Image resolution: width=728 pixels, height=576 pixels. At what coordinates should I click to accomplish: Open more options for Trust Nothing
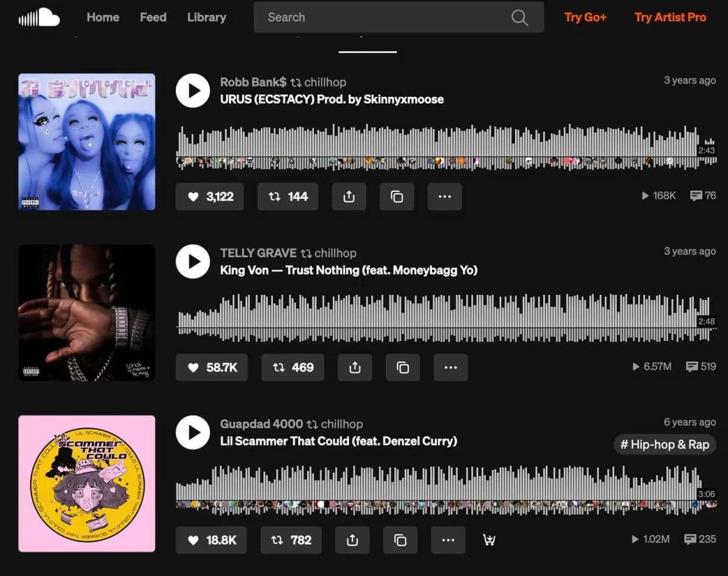pyautogui.click(x=451, y=367)
